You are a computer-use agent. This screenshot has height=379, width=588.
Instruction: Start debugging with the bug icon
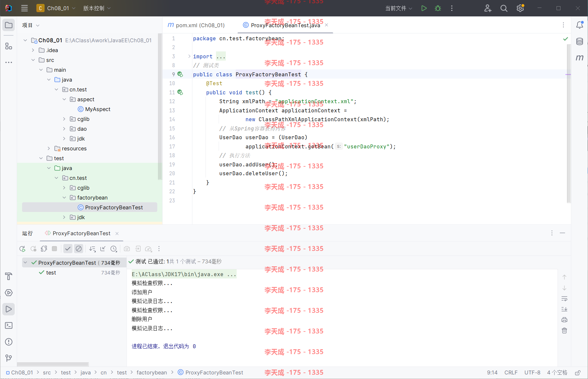coord(438,8)
